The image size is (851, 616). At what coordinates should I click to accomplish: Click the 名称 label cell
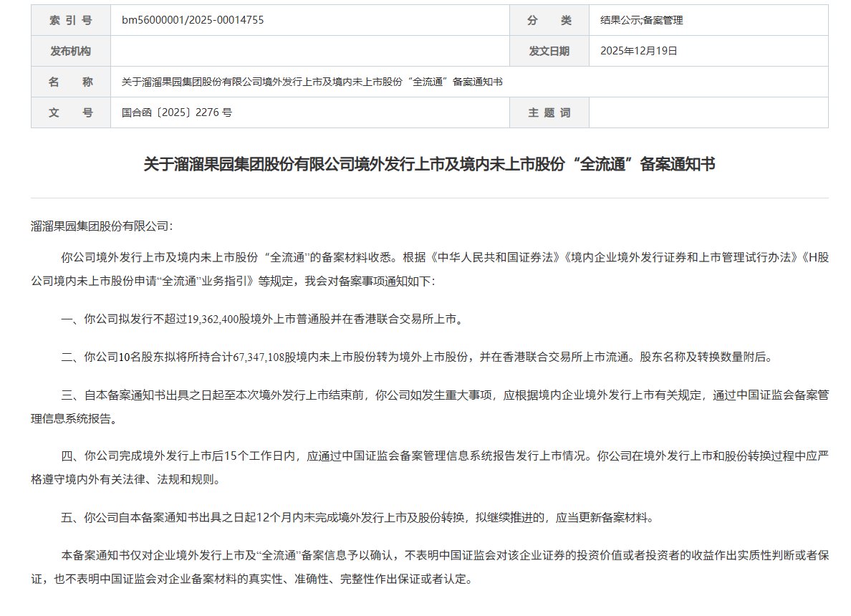click(71, 82)
